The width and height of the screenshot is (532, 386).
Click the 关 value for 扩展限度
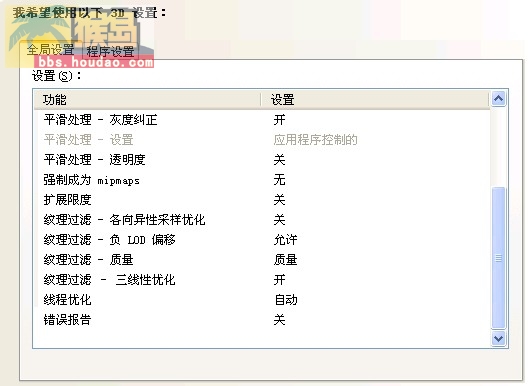pos(280,200)
